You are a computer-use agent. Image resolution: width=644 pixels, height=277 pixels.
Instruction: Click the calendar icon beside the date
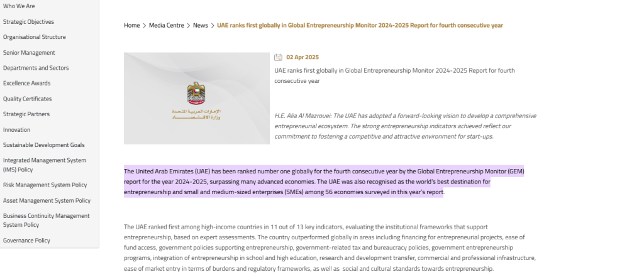coord(278,57)
